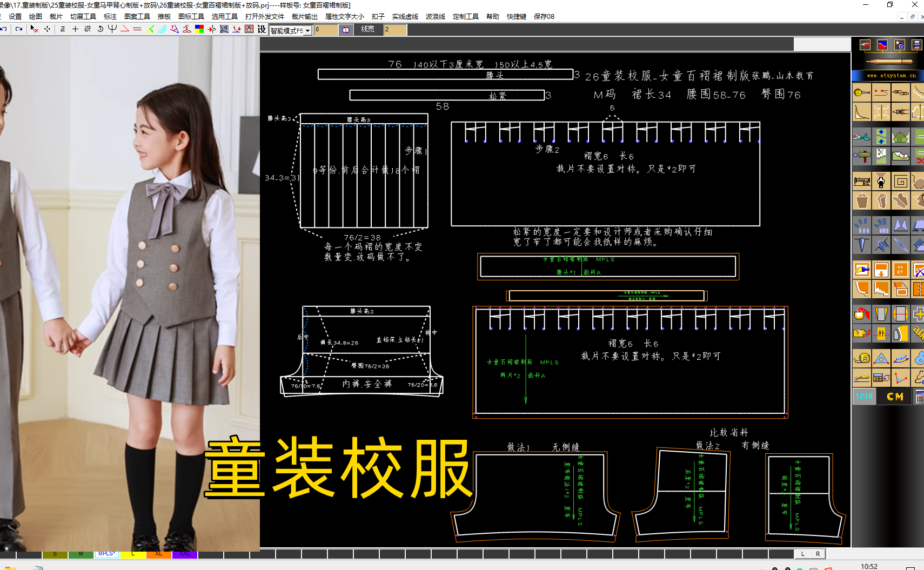Open the 图案工具 menu

click(x=137, y=17)
